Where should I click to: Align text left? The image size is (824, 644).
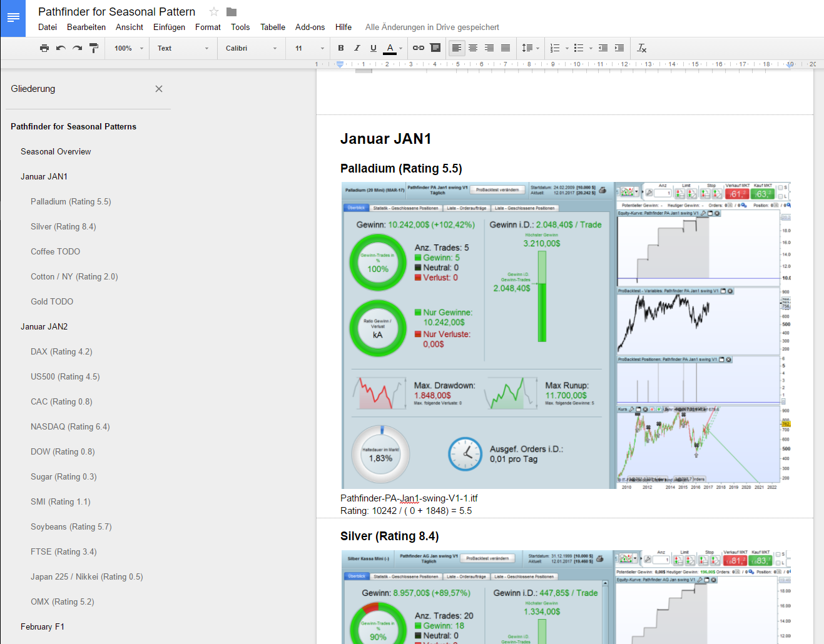tap(457, 48)
